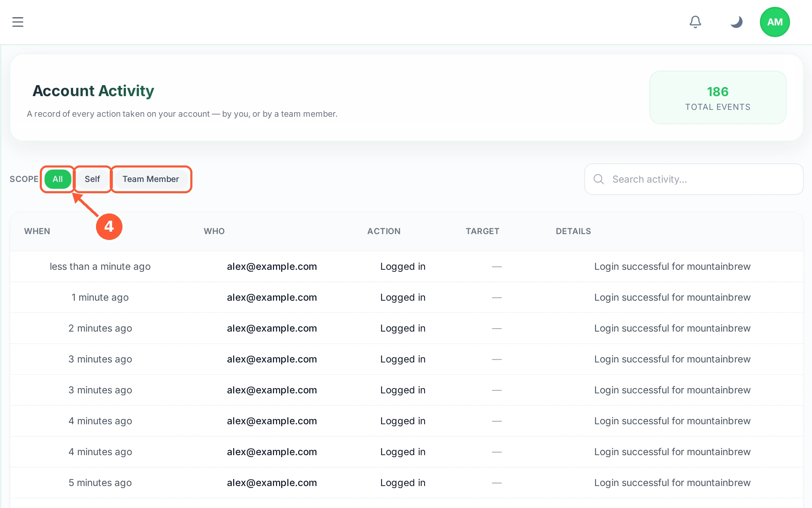This screenshot has height=508, width=812.
Task: Click 'Logged in' in the 2 minutes ago row
Action: click(403, 328)
